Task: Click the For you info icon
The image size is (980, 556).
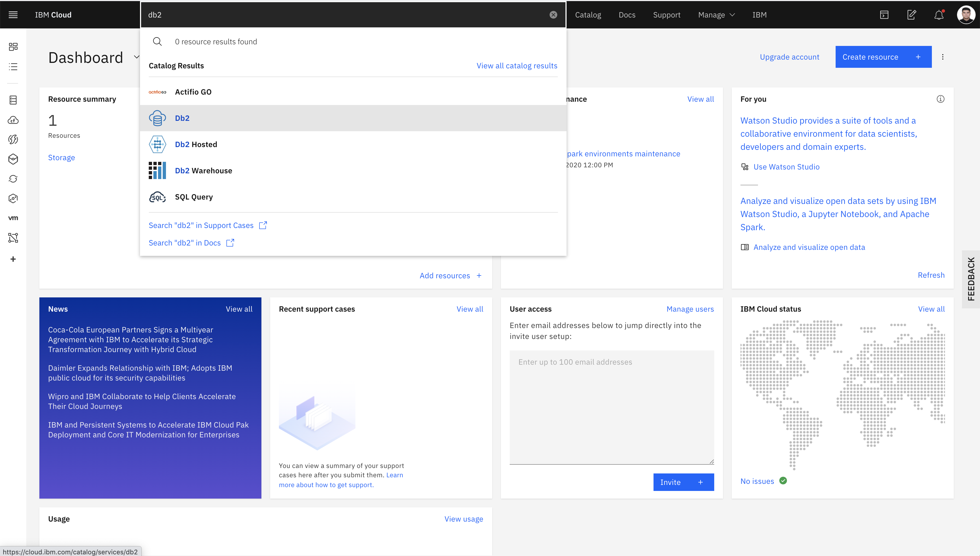Action: (x=940, y=99)
